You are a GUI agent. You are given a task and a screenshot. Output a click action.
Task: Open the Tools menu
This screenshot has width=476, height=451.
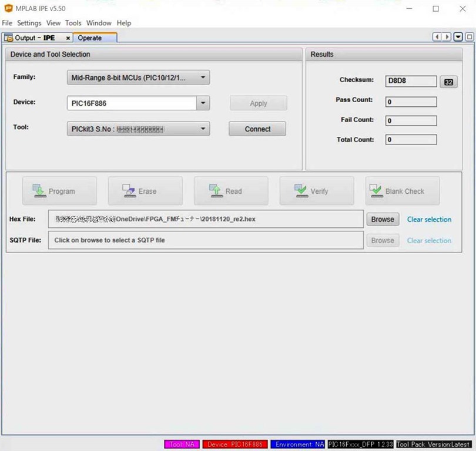(73, 23)
